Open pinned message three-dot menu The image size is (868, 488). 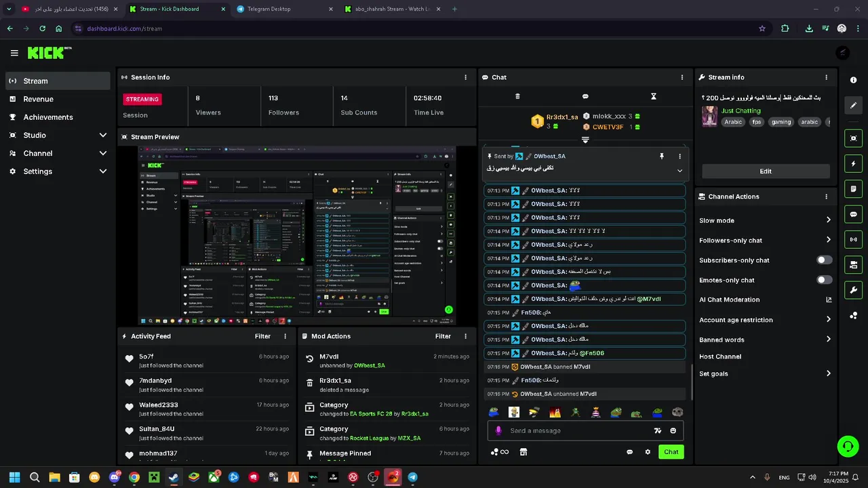point(679,156)
